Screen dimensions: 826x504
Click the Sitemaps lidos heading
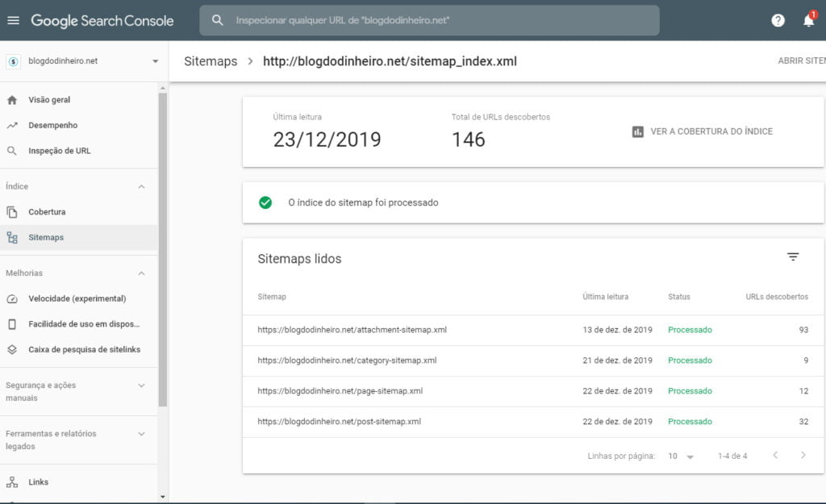click(x=299, y=259)
